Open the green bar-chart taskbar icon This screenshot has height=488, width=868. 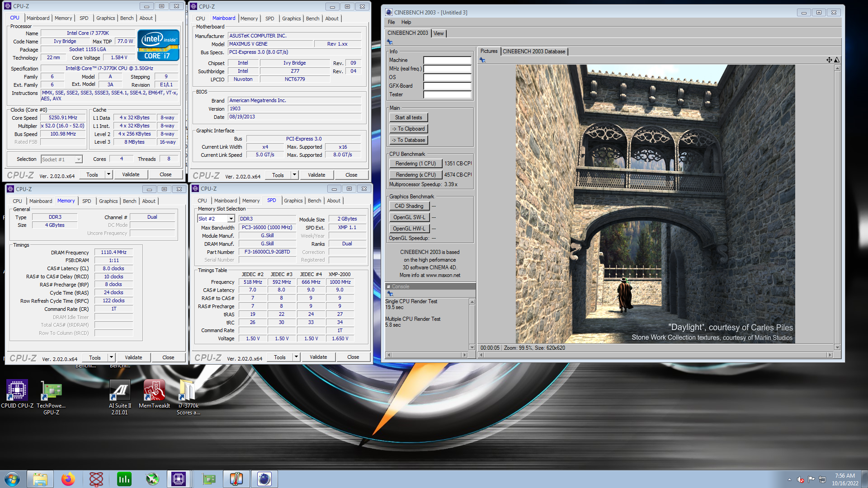coord(124,479)
